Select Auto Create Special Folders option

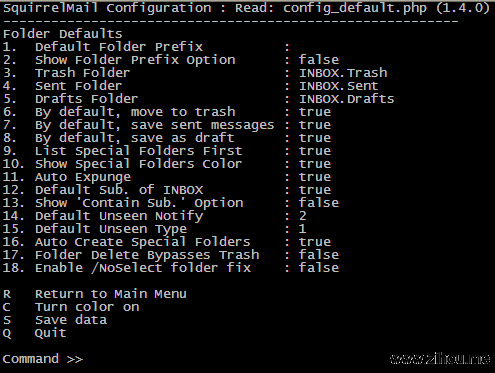[x=167, y=242]
